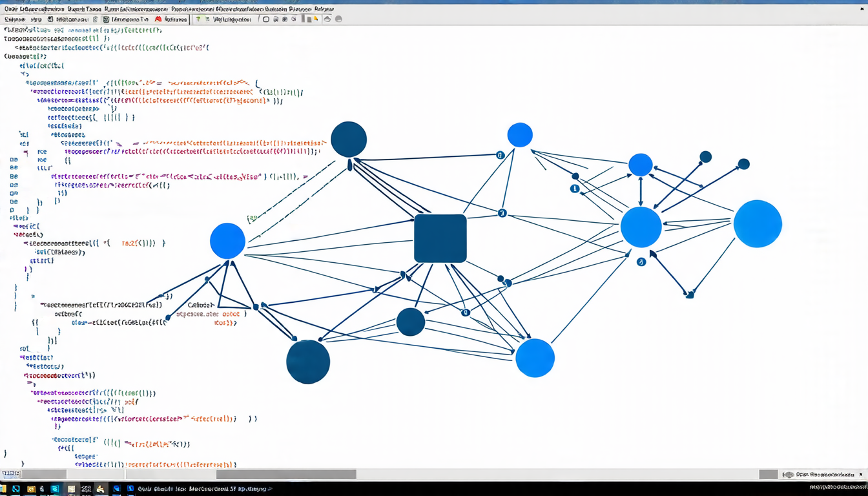The image size is (868, 496).
Task: Click the green up-arrow toolbar icon
Action: point(198,19)
